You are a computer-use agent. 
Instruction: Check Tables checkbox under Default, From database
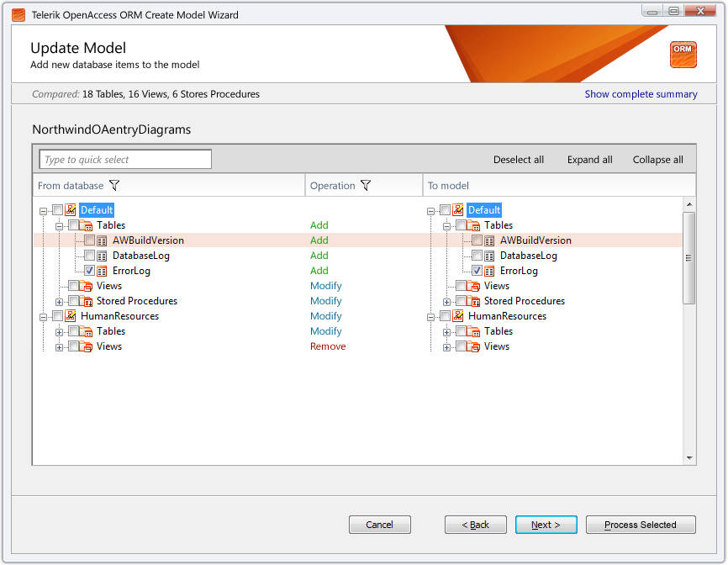73,225
